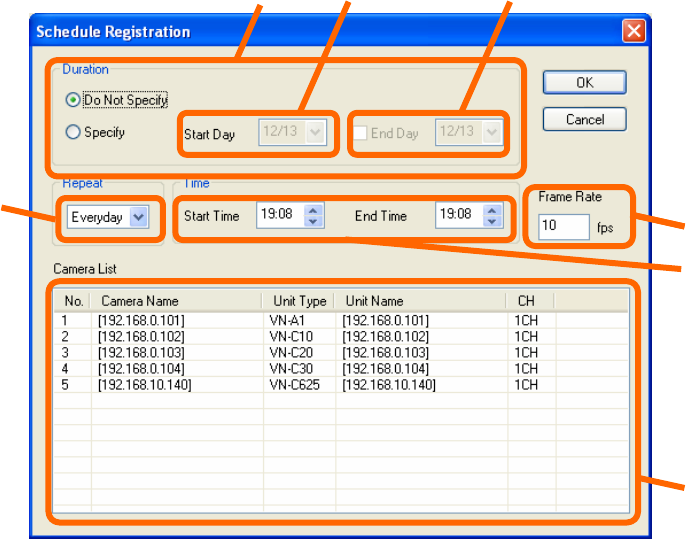Sort by the Unit Name column header
The width and height of the screenshot is (686, 539).
(420, 301)
